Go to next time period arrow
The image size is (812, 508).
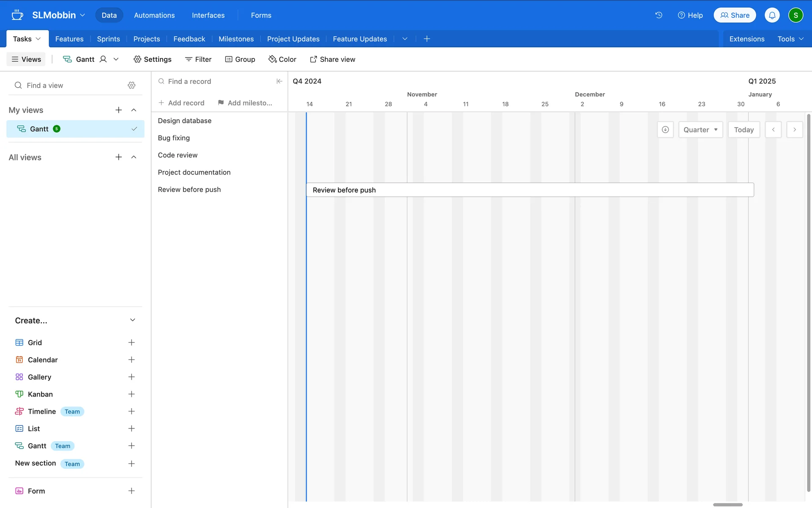(795, 130)
